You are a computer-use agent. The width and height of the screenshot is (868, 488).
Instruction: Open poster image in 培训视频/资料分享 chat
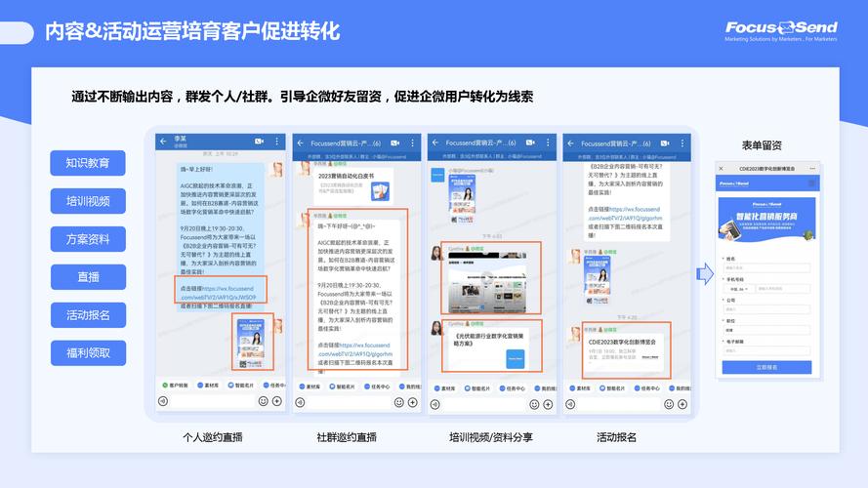click(x=462, y=198)
